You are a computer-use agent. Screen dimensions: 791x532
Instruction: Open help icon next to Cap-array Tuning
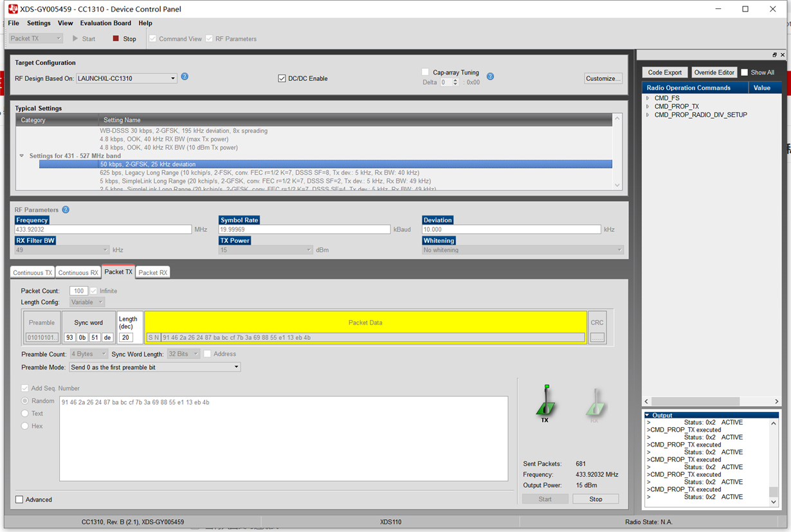point(490,76)
